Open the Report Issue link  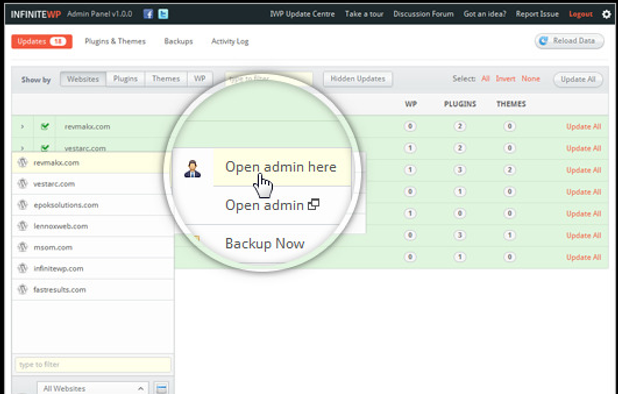(537, 14)
